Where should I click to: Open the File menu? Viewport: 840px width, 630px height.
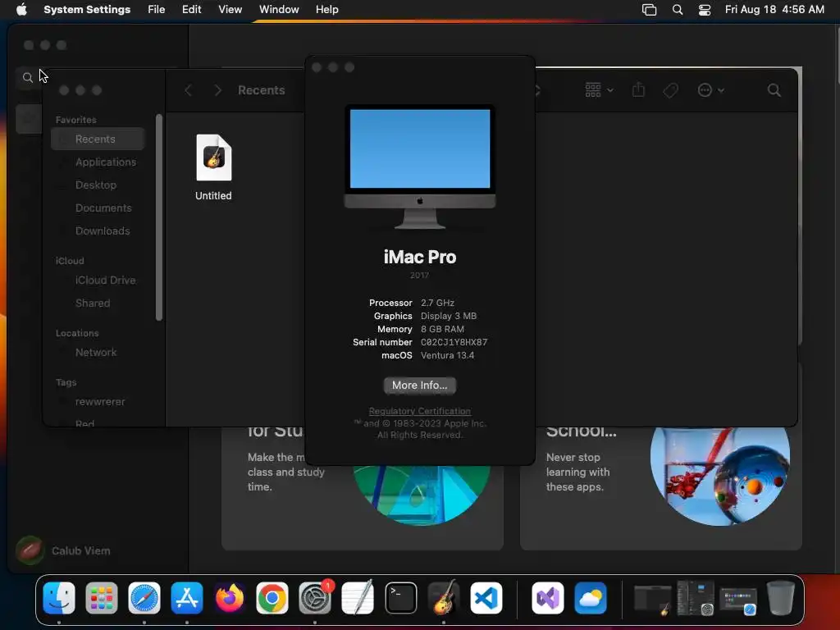[157, 9]
